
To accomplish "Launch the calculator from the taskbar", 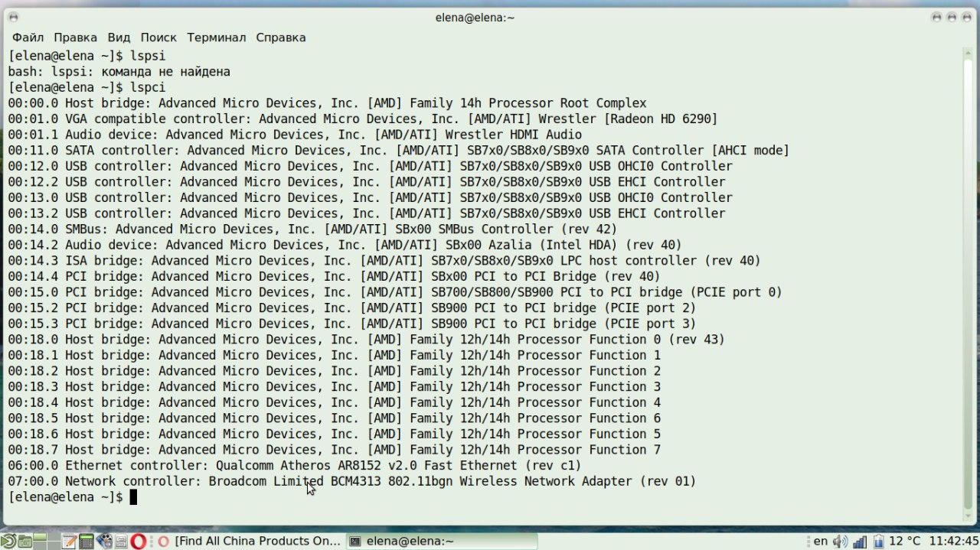I will tap(87, 541).
